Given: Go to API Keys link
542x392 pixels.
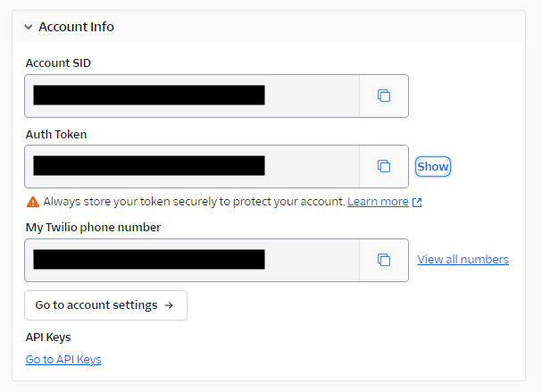Looking at the screenshot, I should tap(63, 360).
